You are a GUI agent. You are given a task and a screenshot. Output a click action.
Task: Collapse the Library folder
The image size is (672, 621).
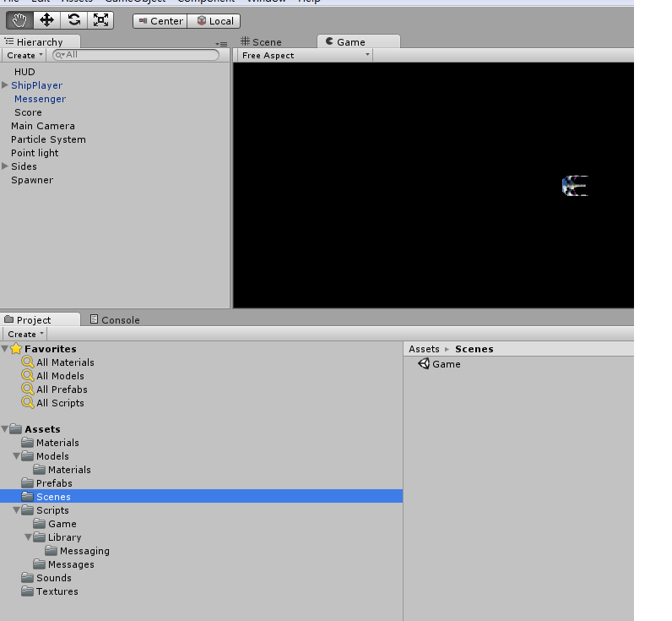point(29,537)
